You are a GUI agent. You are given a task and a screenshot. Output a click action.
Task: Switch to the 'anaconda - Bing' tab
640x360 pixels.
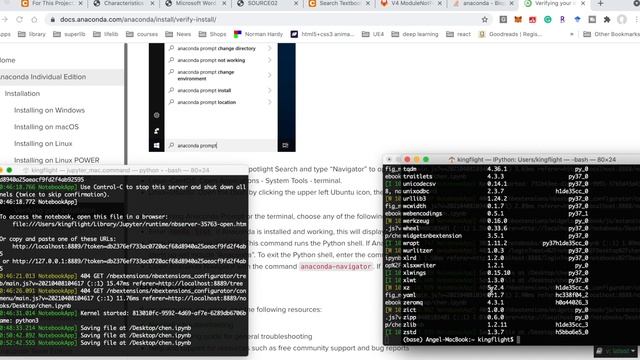pos(482,3)
